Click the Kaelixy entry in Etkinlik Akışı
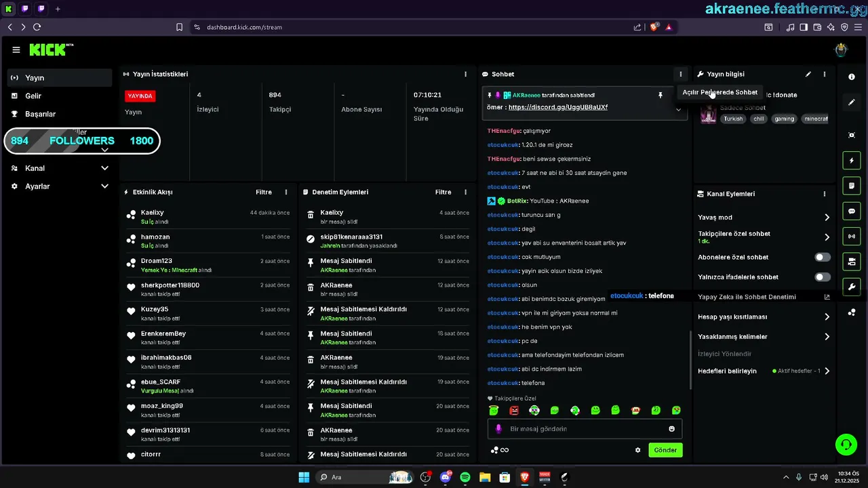This screenshot has width=868, height=488. click(x=208, y=217)
